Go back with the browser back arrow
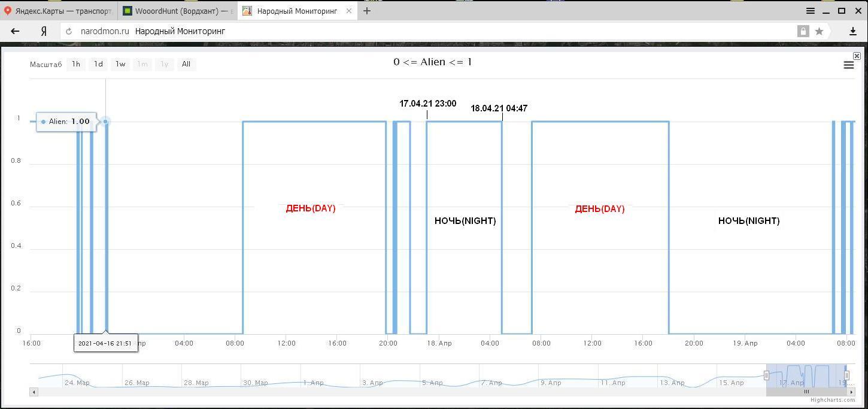 [x=15, y=31]
